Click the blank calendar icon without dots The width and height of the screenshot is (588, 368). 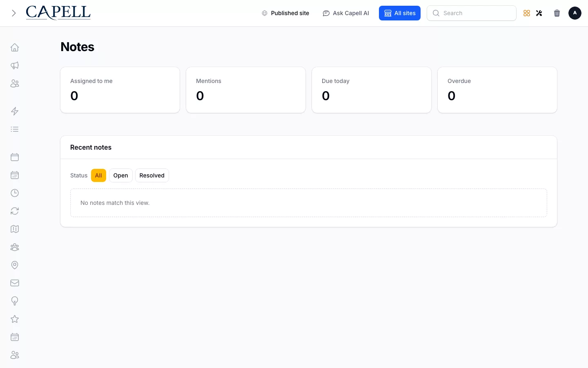(15, 157)
